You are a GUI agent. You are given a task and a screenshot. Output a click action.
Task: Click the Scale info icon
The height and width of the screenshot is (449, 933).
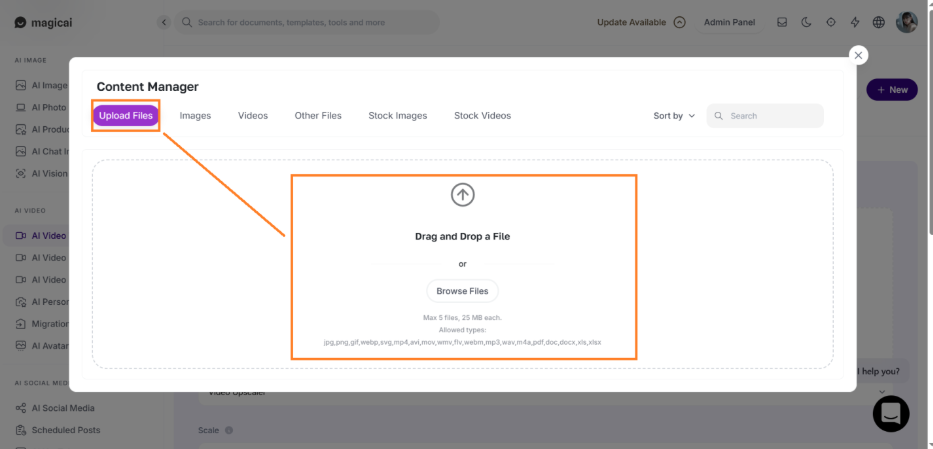[229, 430]
